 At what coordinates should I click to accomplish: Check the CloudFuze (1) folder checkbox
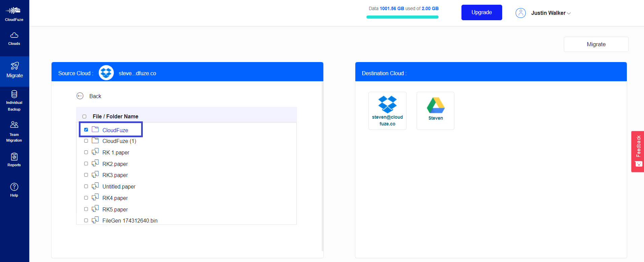[86, 141]
